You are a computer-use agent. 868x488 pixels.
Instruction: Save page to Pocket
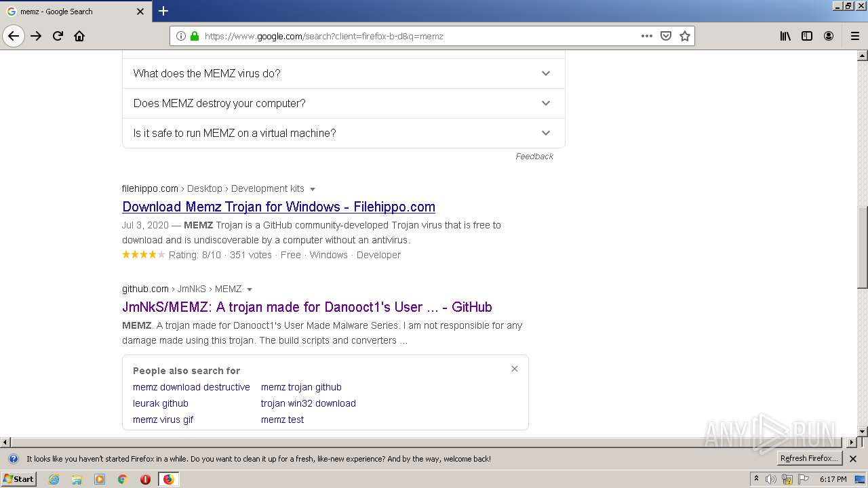point(666,36)
